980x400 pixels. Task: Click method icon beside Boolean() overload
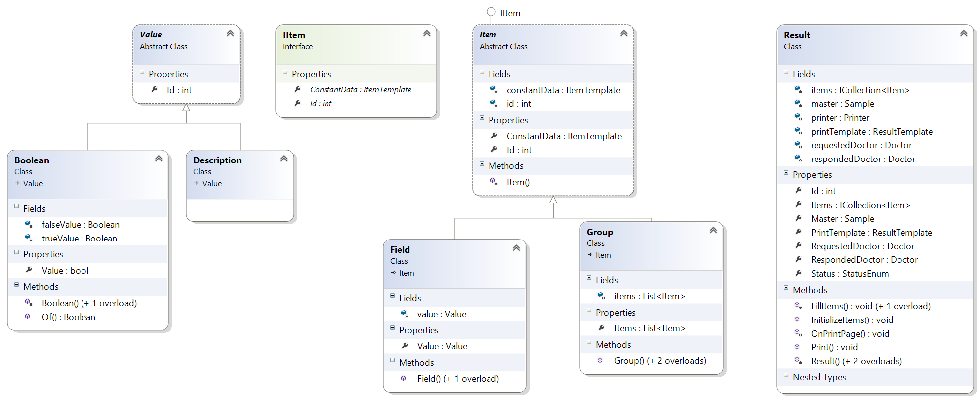tap(29, 302)
